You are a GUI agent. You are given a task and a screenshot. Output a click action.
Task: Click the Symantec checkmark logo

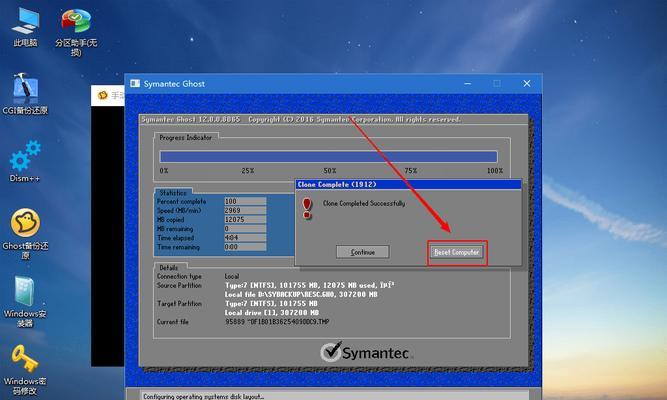tap(331, 351)
